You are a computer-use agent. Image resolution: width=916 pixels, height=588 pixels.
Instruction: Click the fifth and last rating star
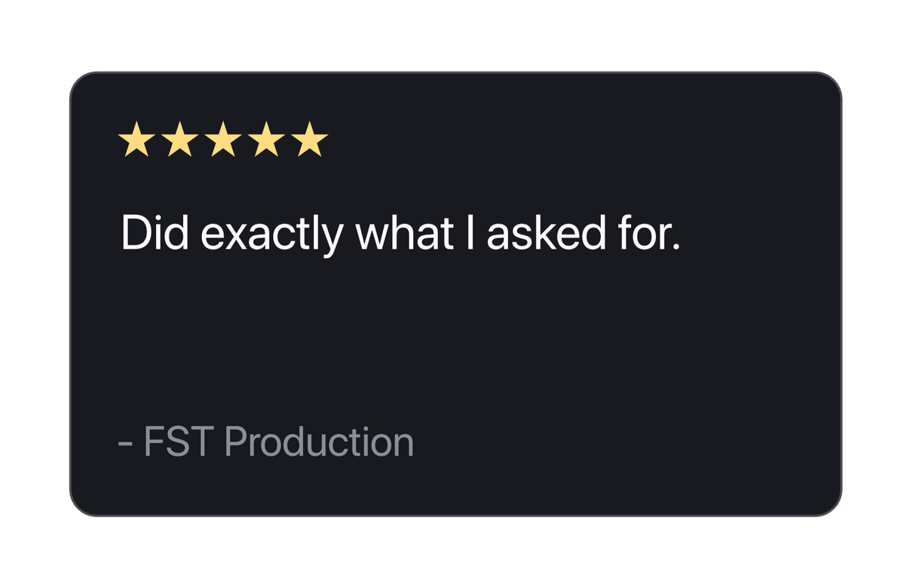pos(310,141)
